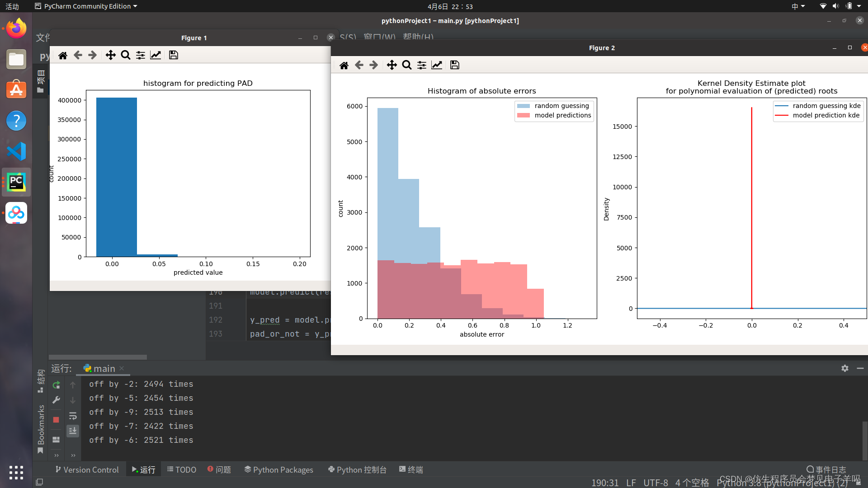Go forward to next view in Figure 2
Image resolution: width=868 pixels, height=488 pixels.
pos(373,65)
